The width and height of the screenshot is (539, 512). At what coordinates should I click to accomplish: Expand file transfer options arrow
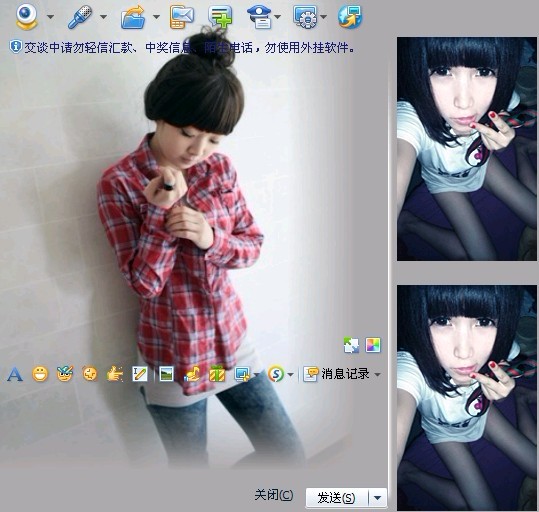[156, 17]
